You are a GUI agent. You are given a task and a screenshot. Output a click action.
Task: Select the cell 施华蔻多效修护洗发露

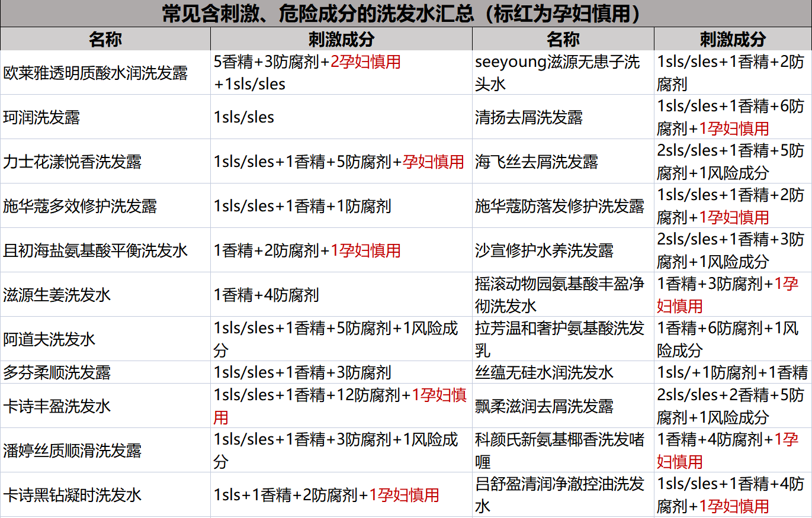click(105, 205)
